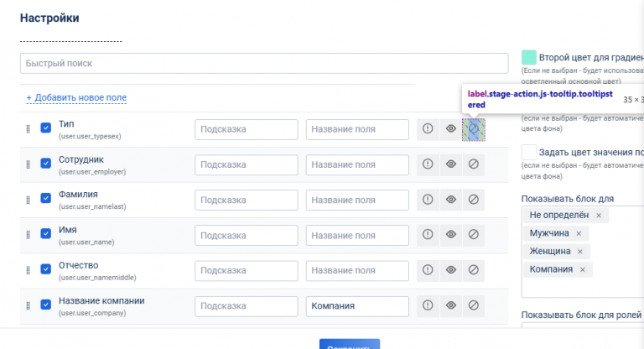Remove the Компания tag
The height and width of the screenshot is (349, 644).
click(583, 269)
